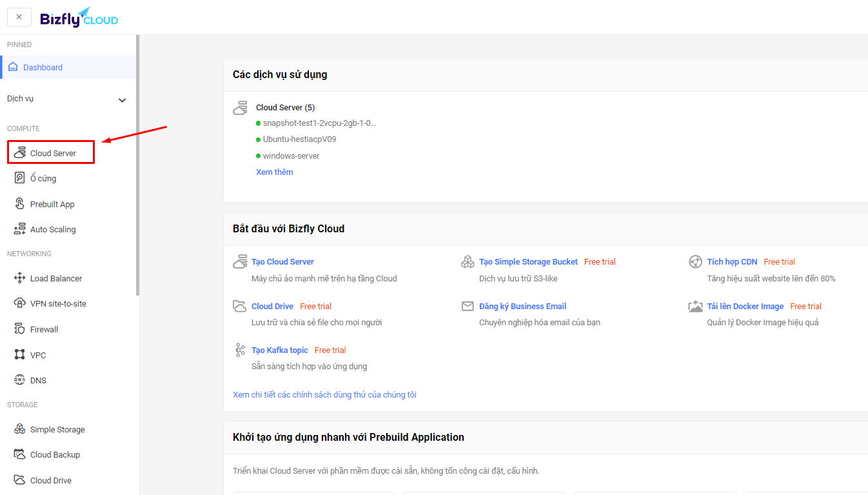Click the Business Email envelope icon
The width and height of the screenshot is (868, 495).
[x=468, y=306]
